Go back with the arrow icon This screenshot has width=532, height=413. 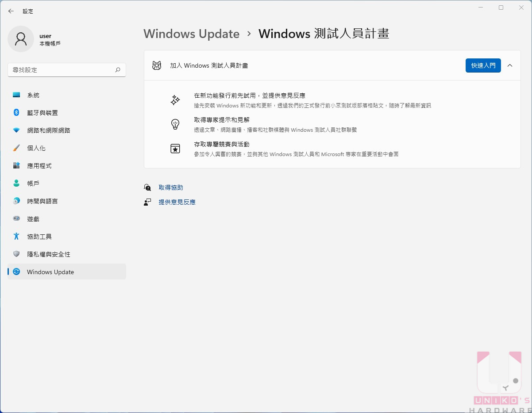coord(11,11)
